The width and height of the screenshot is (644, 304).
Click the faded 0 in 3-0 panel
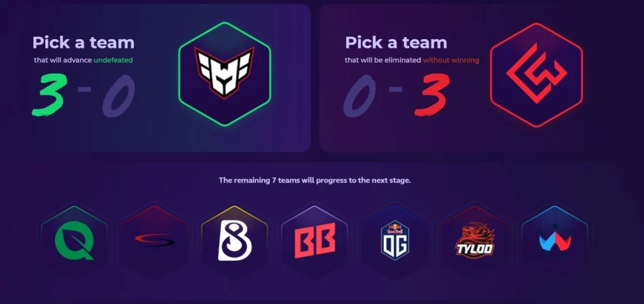pos(119,95)
